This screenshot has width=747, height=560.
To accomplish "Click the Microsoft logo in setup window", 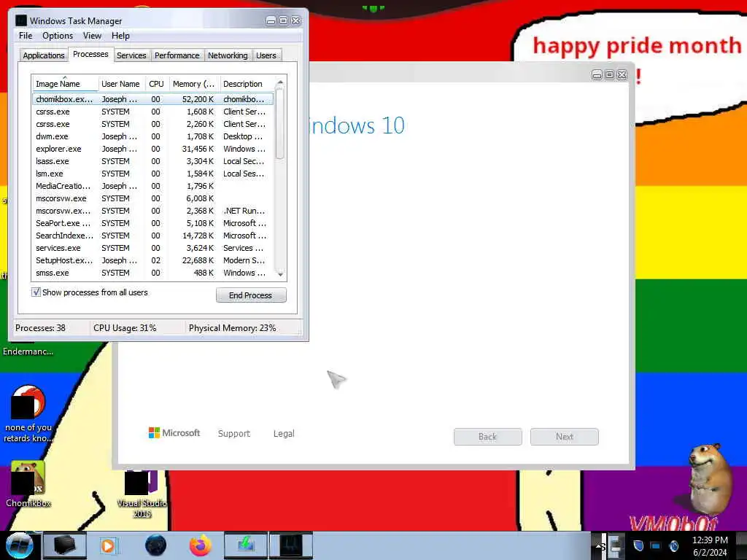I will (x=174, y=433).
